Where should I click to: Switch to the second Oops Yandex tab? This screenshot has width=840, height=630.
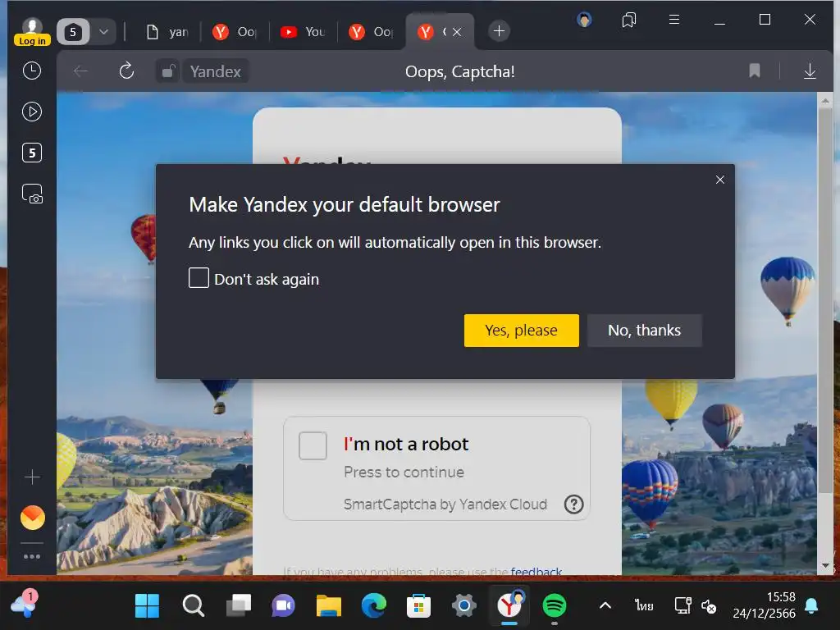pyautogui.click(x=371, y=32)
